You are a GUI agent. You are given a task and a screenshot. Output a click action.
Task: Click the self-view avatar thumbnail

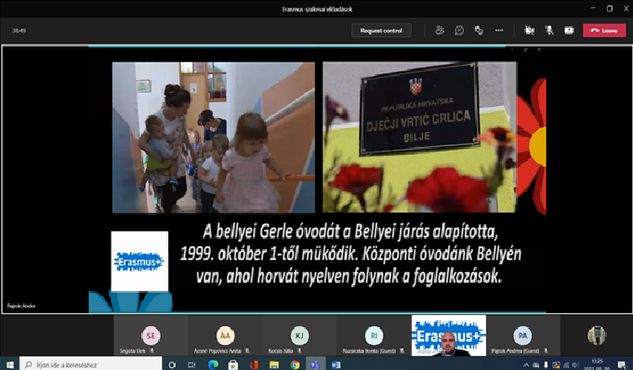[597, 335]
